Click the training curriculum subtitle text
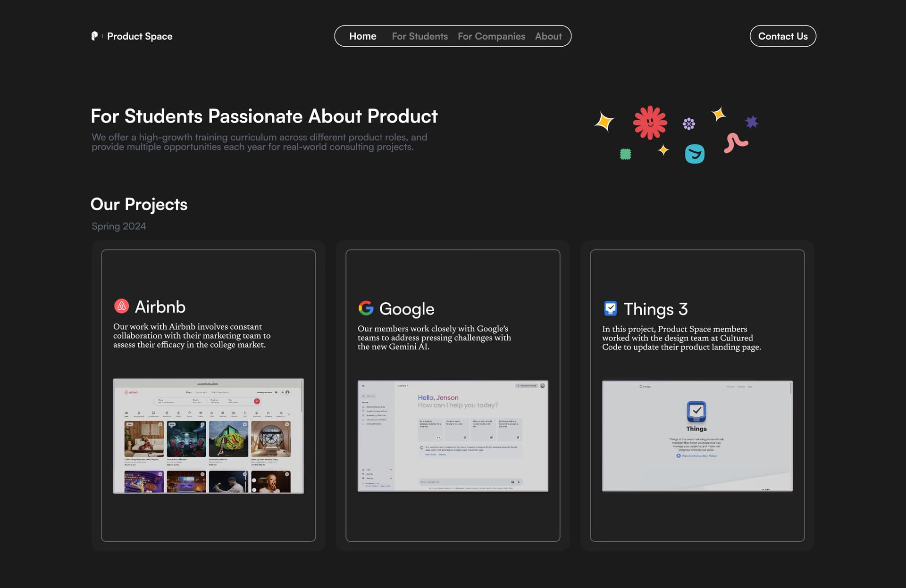 [x=259, y=142]
